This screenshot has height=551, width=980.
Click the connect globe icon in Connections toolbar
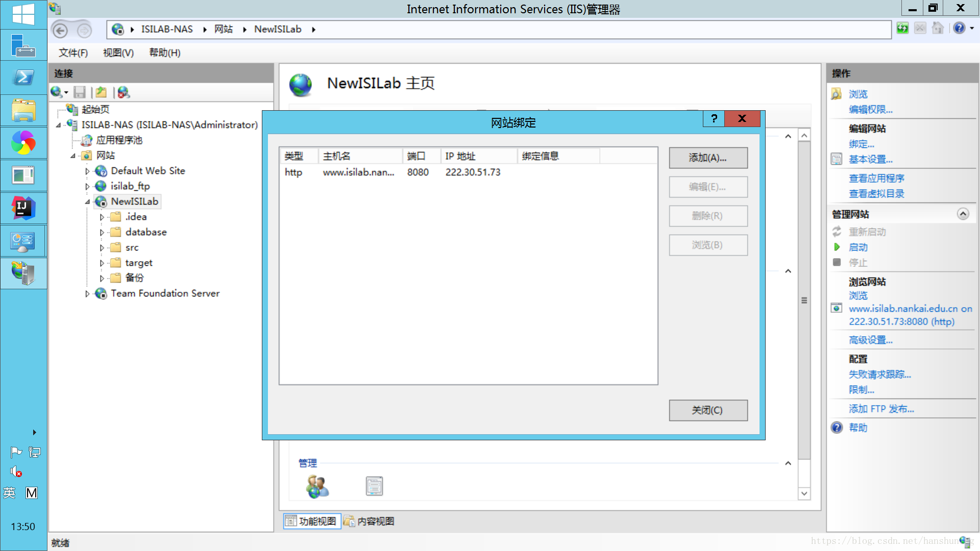(57, 92)
